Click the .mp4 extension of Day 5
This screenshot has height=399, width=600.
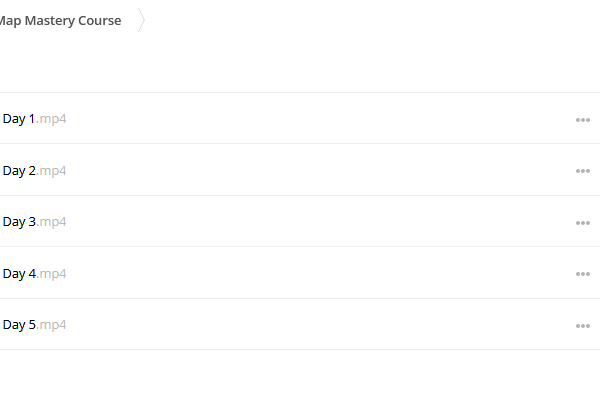coord(51,325)
